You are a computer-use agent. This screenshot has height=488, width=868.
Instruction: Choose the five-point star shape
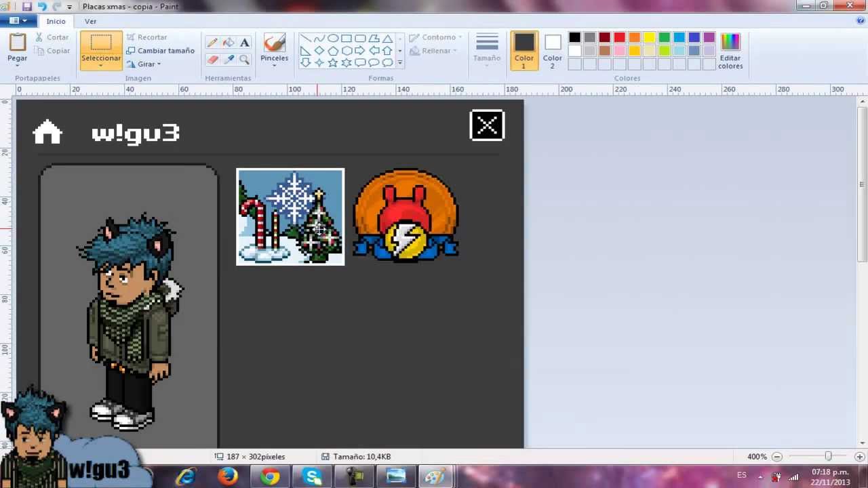tap(332, 63)
